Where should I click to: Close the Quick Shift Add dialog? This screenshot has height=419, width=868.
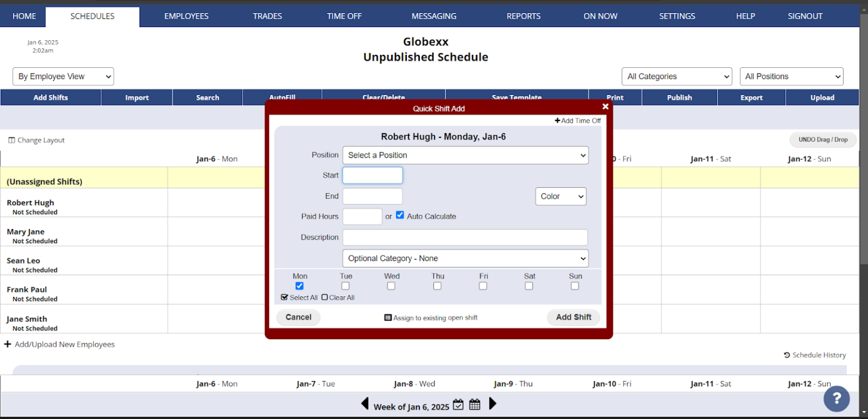[x=605, y=106]
